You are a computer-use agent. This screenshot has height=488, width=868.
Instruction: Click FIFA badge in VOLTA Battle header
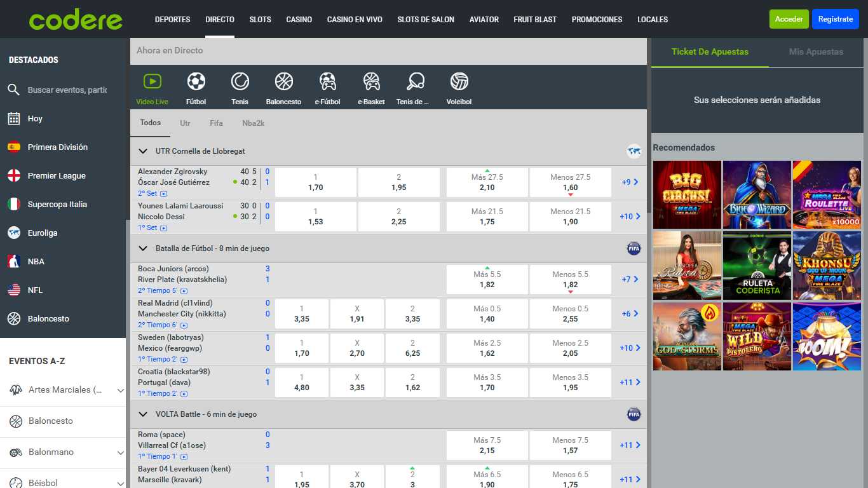click(634, 414)
